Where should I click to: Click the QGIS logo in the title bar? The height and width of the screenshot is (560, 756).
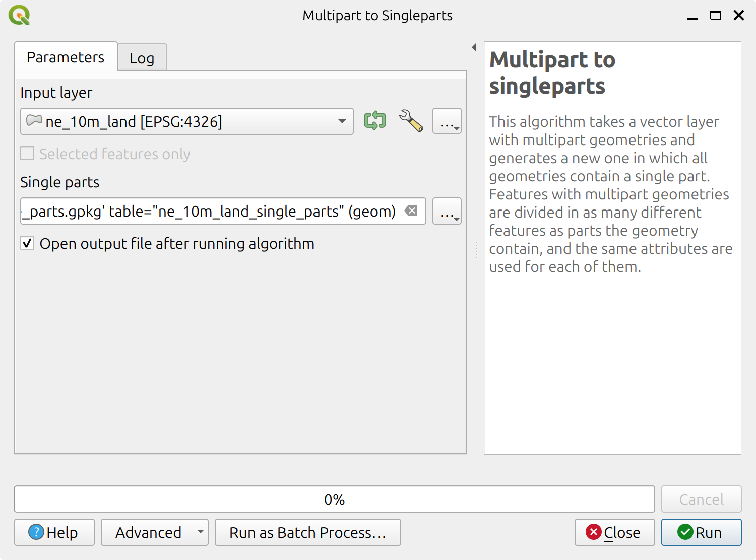(x=19, y=15)
